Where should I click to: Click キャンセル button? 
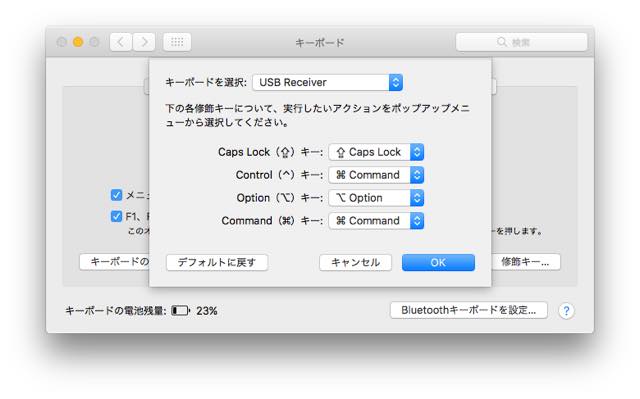pos(356,262)
